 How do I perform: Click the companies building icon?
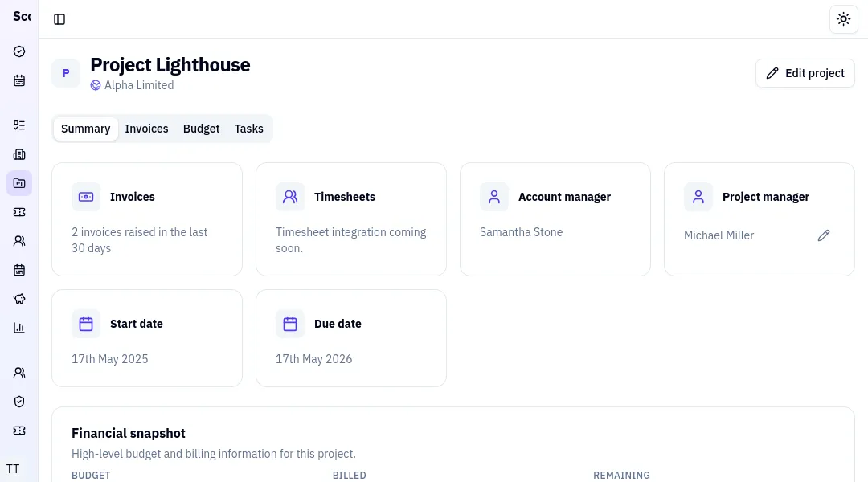pyautogui.click(x=19, y=154)
